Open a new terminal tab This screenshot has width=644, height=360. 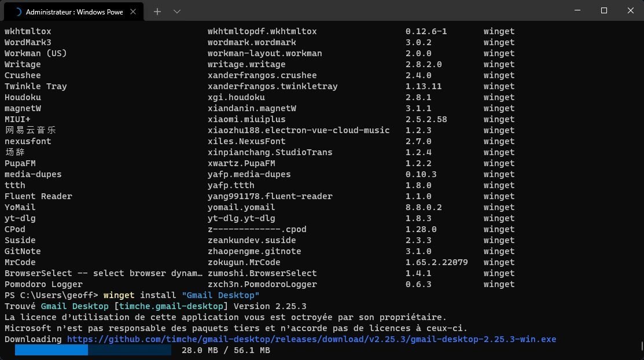pyautogui.click(x=157, y=12)
